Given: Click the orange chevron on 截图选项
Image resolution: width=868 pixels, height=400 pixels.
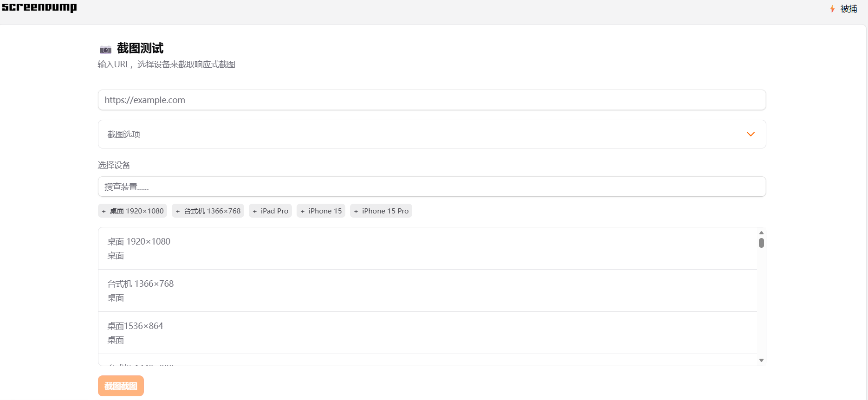Looking at the screenshot, I should (751, 134).
